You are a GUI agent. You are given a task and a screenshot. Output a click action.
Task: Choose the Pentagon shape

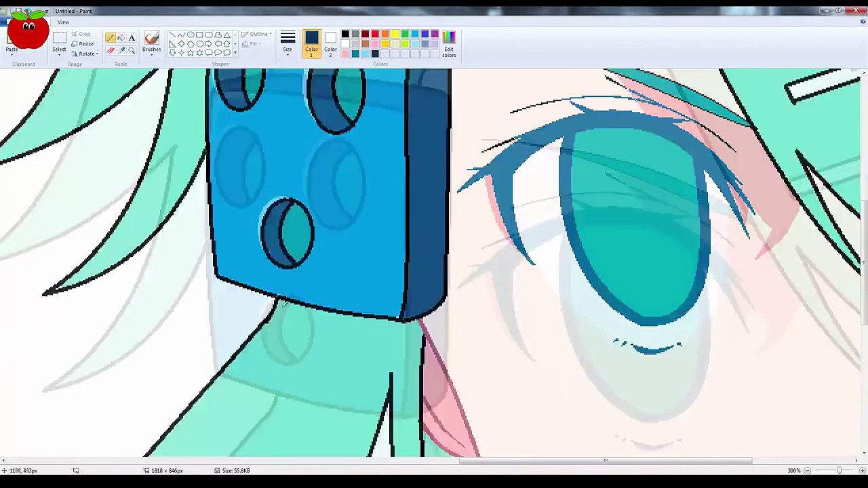pos(191,44)
